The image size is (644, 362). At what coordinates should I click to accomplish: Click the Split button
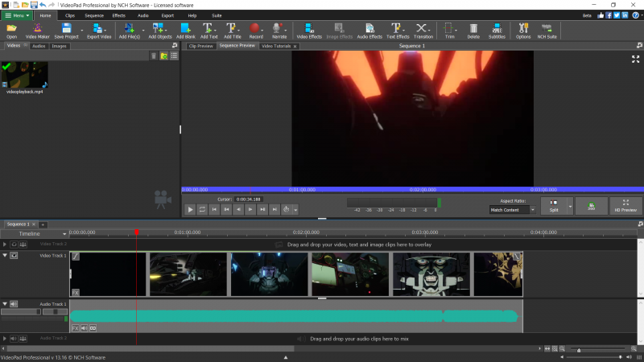coord(554,206)
